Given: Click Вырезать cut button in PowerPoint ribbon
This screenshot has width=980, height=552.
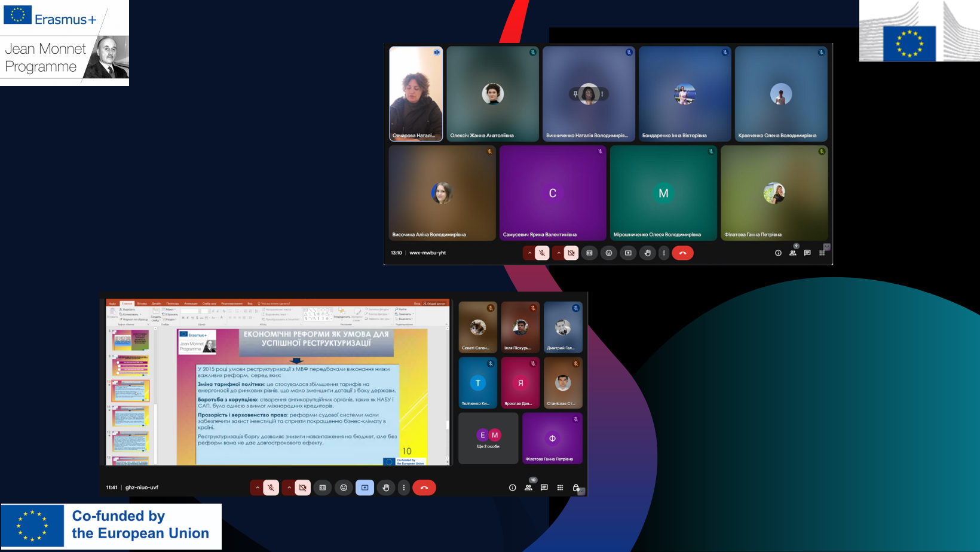Looking at the screenshot, I should tap(127, 309).
